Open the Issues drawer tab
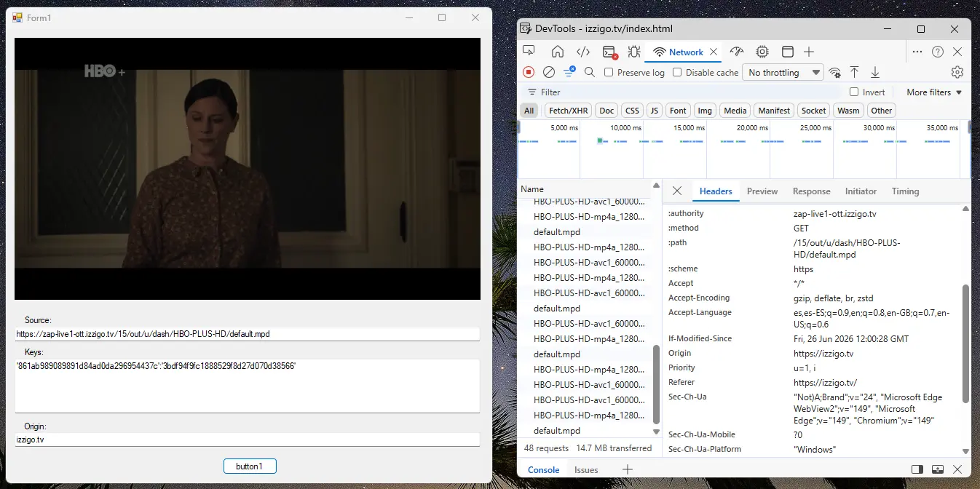980x489 pixels. click(586, 469)
